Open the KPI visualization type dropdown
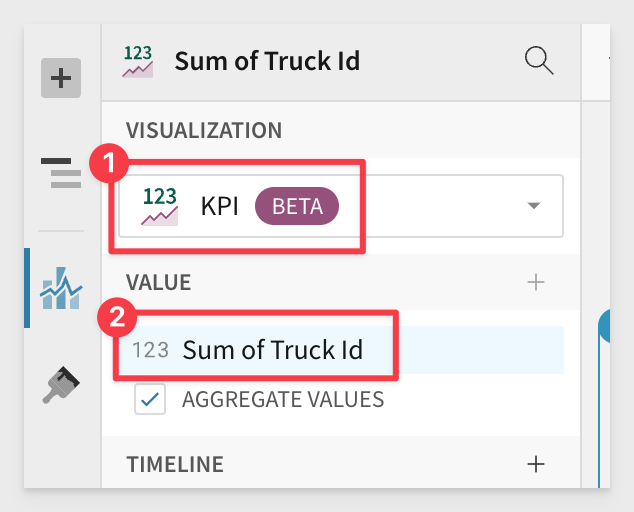Screen dimensions: 634x512 pyautogui.click(x=340, y=207)
